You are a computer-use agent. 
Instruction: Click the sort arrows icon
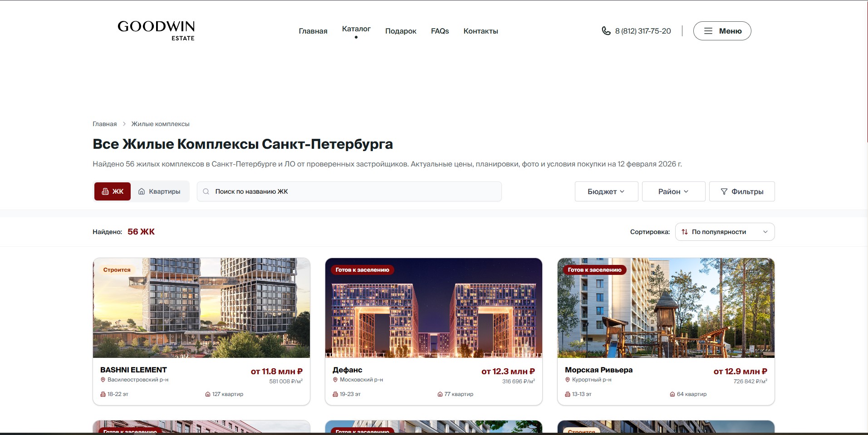point(685,232)
